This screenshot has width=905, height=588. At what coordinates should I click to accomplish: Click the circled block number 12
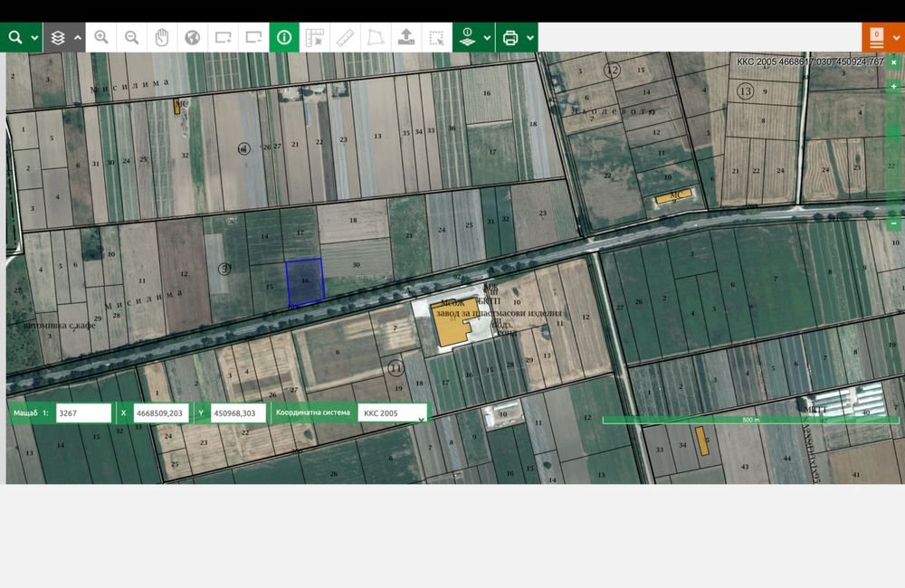tap(612, 70)
